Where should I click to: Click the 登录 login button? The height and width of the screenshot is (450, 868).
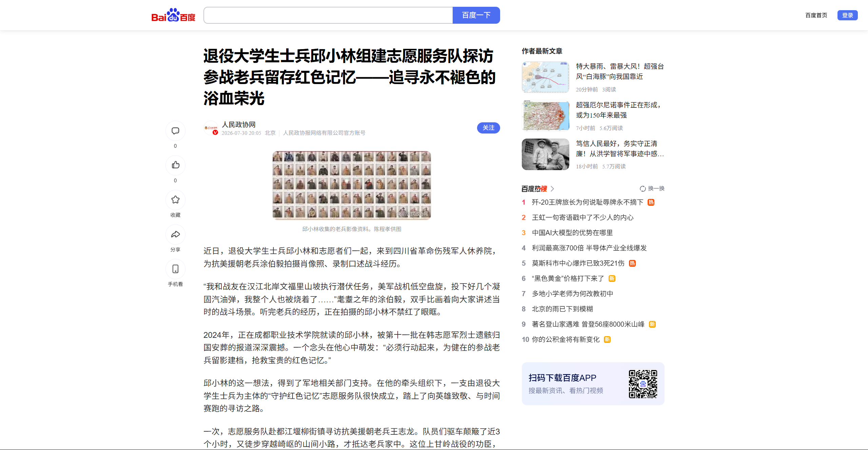click(x=847, y=15)
